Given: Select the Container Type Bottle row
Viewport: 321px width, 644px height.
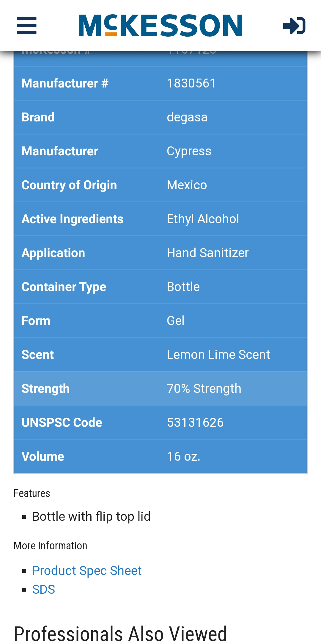Looking at the screenshot, I should (160, 287).
